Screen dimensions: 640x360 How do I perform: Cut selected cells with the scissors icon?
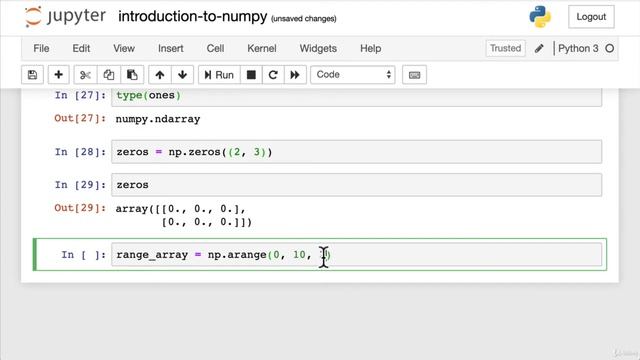coord(85,75)
